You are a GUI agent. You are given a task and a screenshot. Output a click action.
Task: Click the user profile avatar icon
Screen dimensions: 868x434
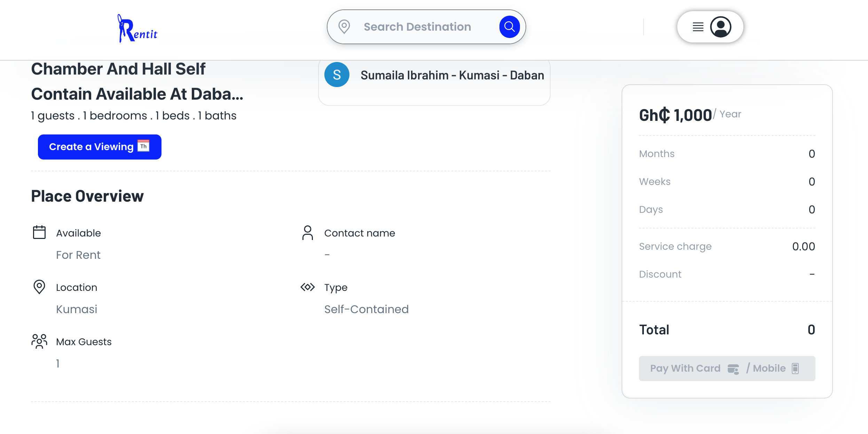[x=720, y=27]
